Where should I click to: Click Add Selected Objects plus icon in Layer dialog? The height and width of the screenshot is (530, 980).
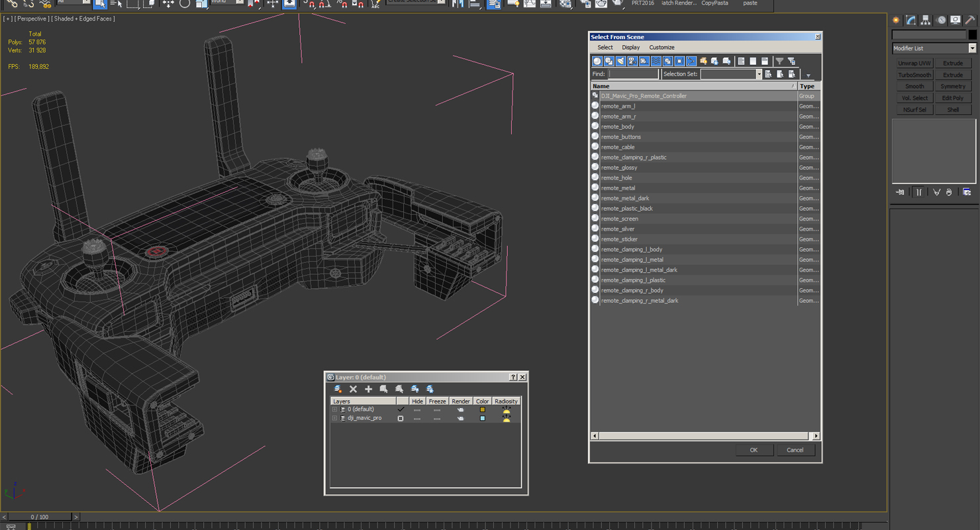pos(368,389)
